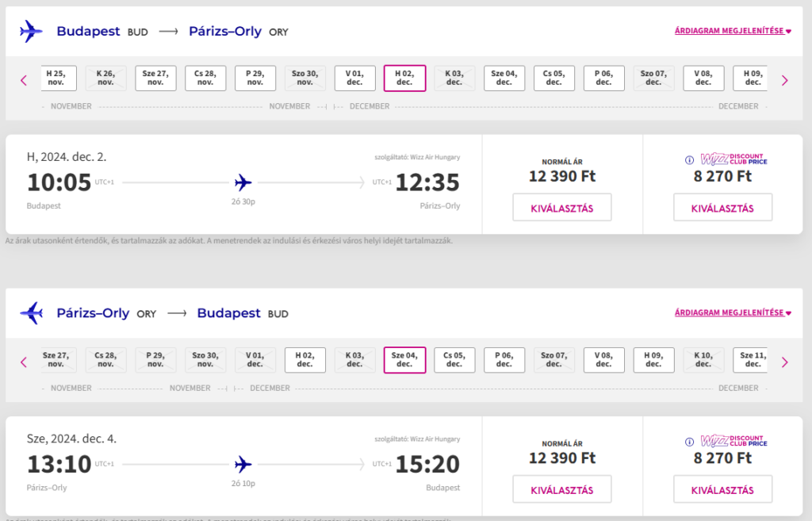Select return date P 06, dec.
Screen dimensions: 812x521
(x=504, y=360)
